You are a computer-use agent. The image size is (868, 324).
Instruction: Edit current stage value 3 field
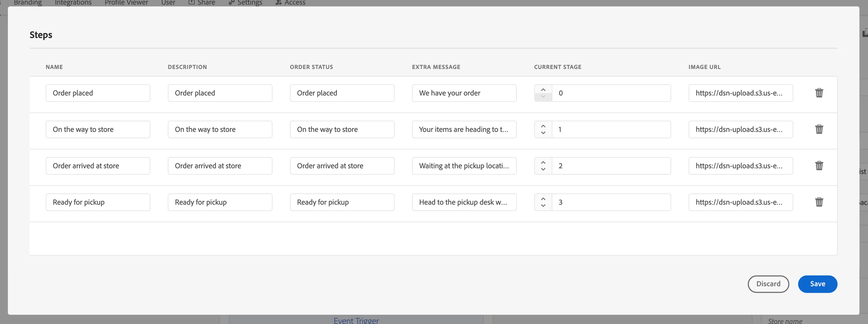point(611,202)
